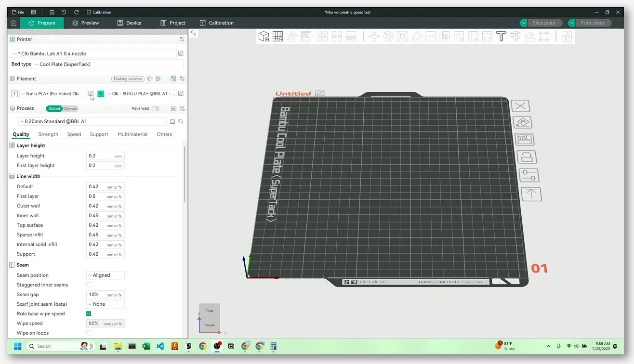Open the Speed settings tab
Screen dimensions: 634x364
point(74,134)
